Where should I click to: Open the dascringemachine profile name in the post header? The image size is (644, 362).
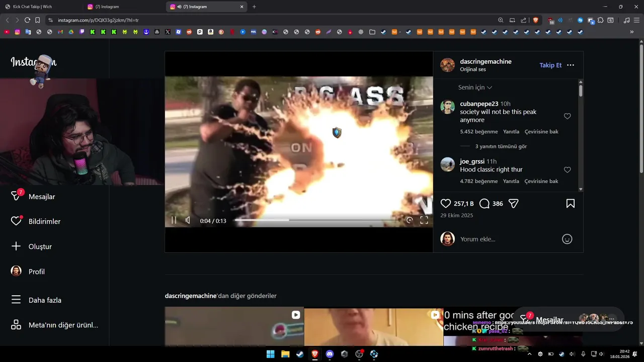486,61
